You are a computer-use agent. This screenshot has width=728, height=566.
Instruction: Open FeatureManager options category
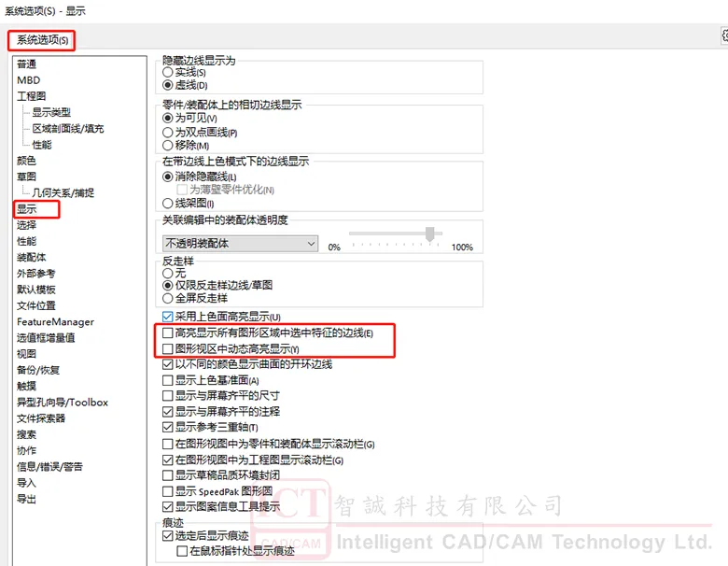point(55,322)
